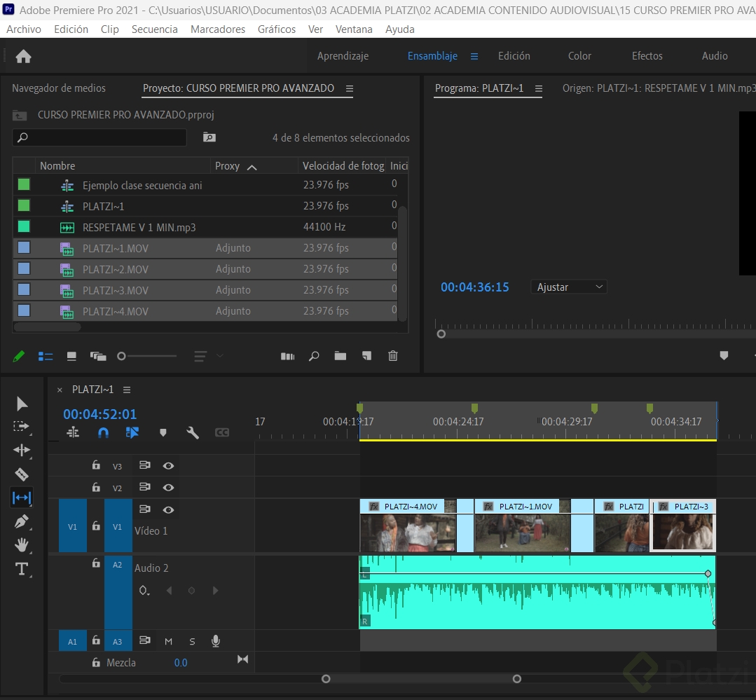Screen dimensions: 756x700
Task: Choose the Hand tool
Action: (22, 544)
